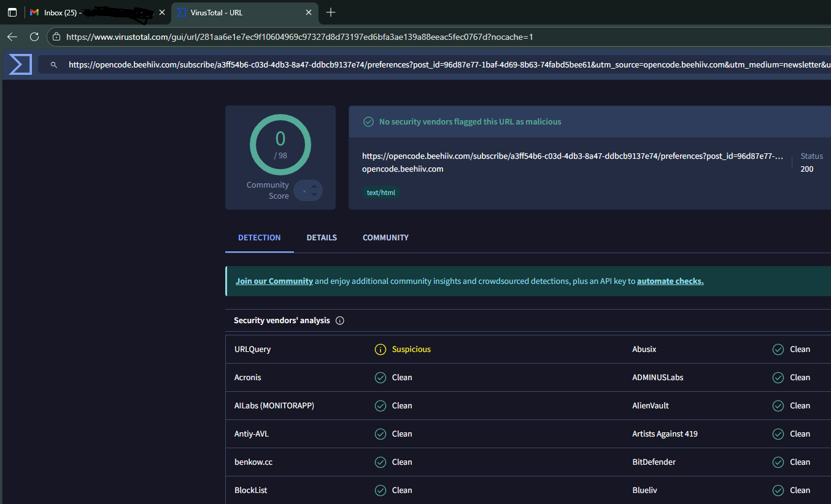The height and width of the screenshot is (504, 831).
Task: Click URLQuery Suspicious warning icon
Action: (381, 349)
